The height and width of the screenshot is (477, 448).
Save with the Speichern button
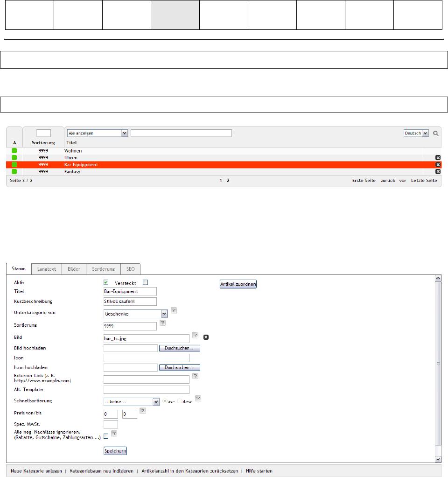pyautogui.click(x=115, y=451)
